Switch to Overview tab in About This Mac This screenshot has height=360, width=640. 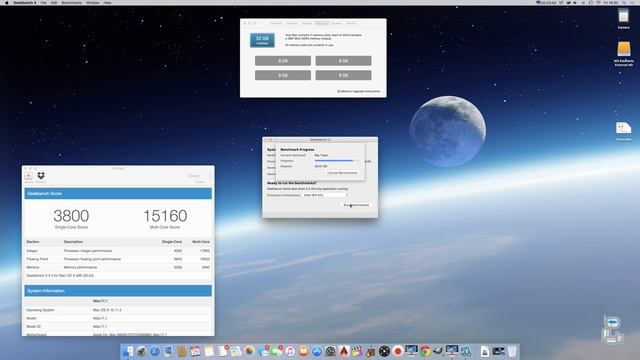pos(276,23)
